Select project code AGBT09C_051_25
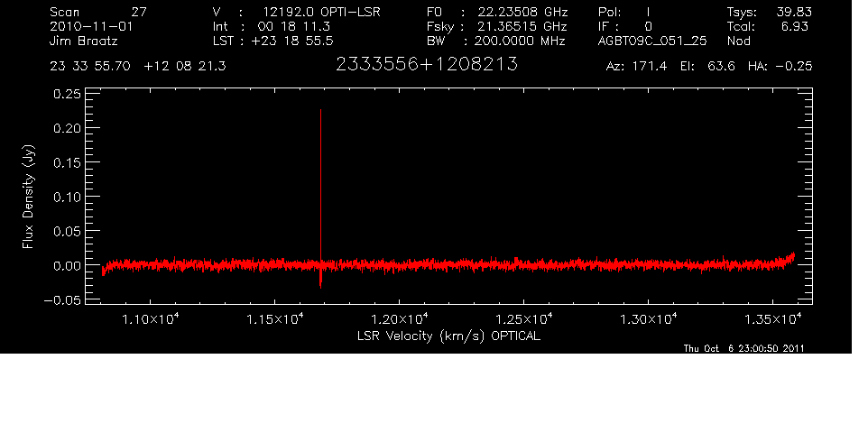The height and width of the screenshot is (442, 868). [x=652, y=41]
